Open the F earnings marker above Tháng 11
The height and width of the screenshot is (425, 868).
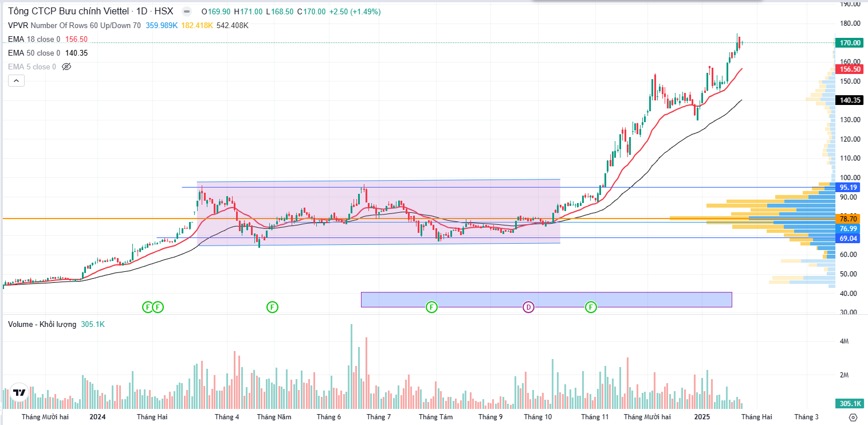591,307
